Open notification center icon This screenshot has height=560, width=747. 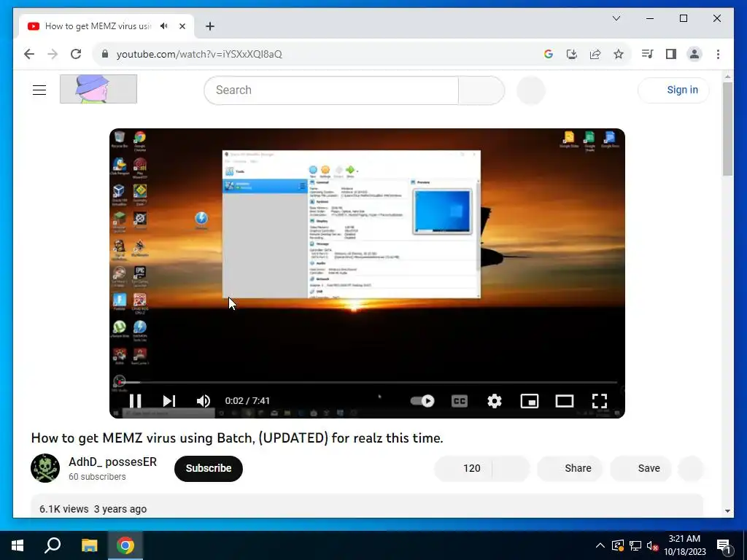point(724,545)
